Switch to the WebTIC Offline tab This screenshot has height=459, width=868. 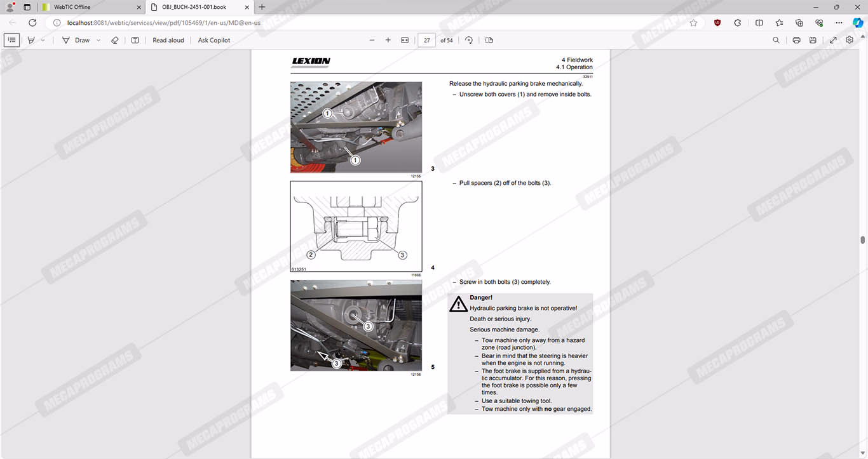pyautogui.click(x=89, y=7)
